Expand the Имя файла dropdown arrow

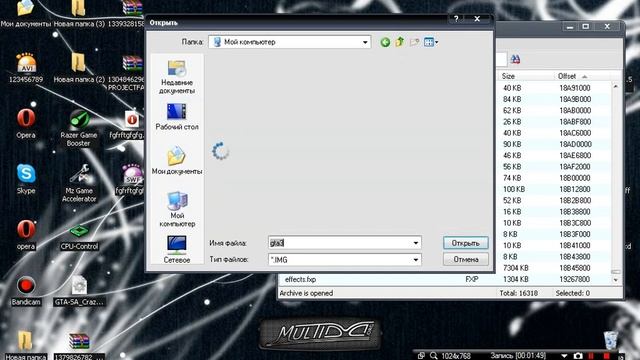click(x=416, y=243)
